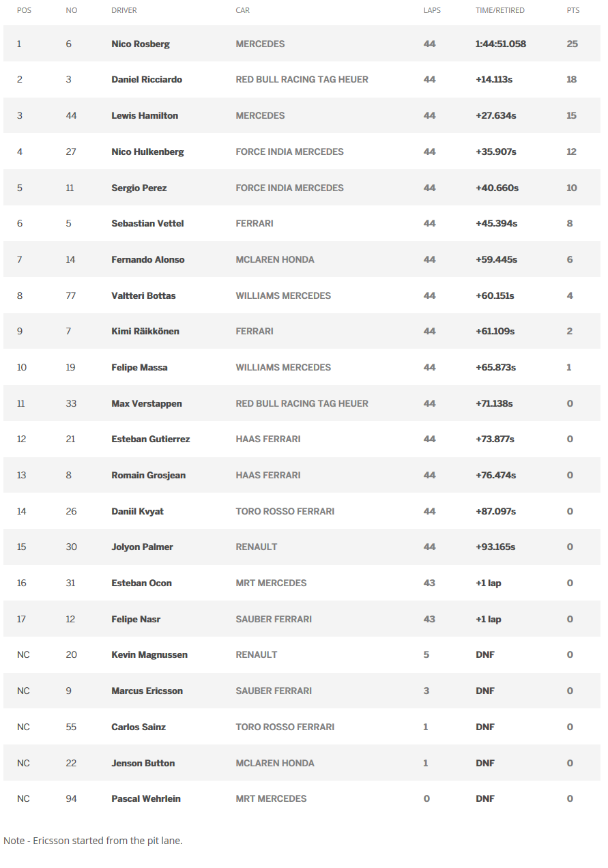This screenshot has height=868, width=608.
Task: Click the Ericsson pit lane note text
Action: pyautogui.click(x=93, y=841)
